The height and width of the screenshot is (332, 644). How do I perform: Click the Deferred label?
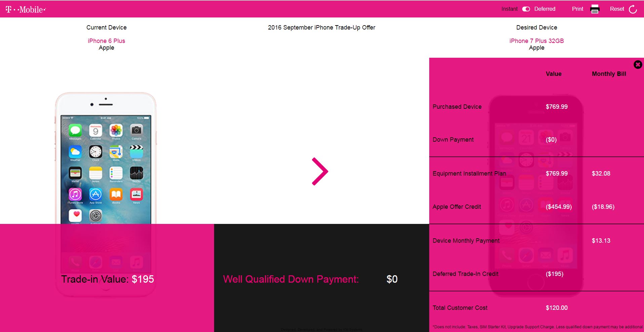545,9
